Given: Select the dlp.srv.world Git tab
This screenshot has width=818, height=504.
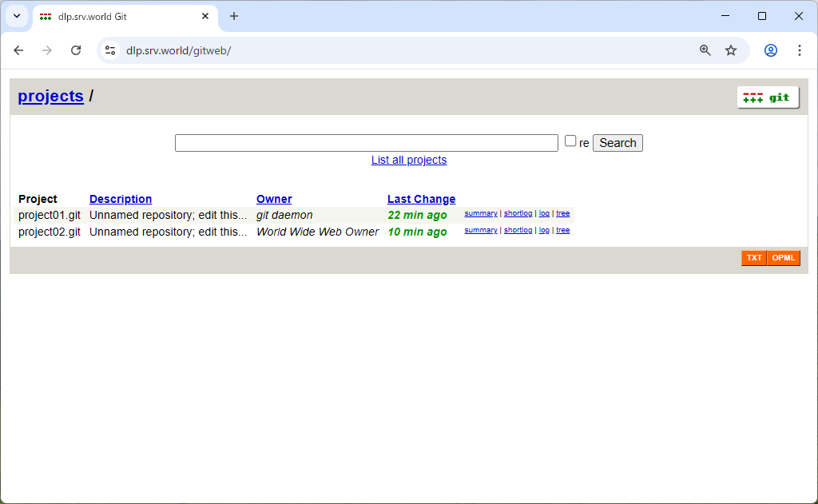Looking at the screenshot, I should pos(125,17).
